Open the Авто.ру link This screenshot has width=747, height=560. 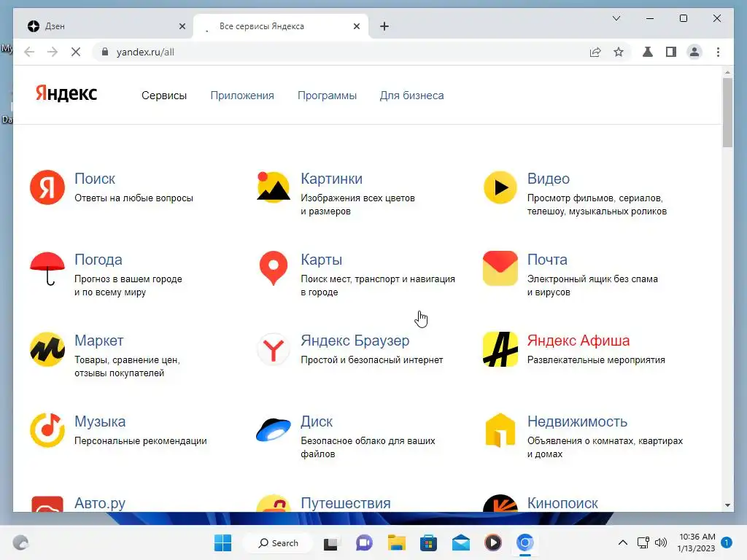tap(100, 503)
